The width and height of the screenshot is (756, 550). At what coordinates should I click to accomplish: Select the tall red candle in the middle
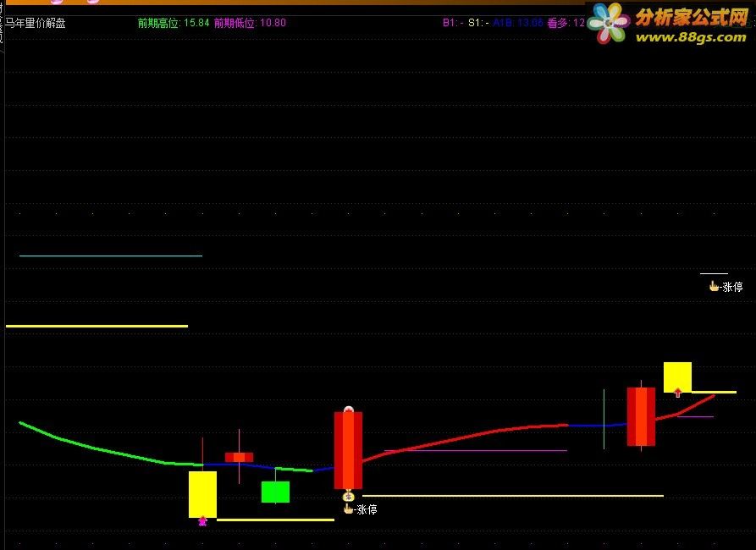(x=348, y=450)
